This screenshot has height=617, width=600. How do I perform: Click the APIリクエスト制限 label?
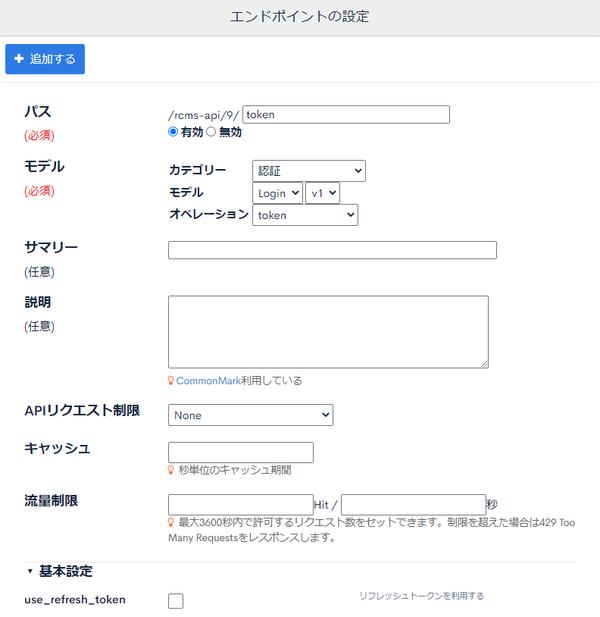pos(82,410)
